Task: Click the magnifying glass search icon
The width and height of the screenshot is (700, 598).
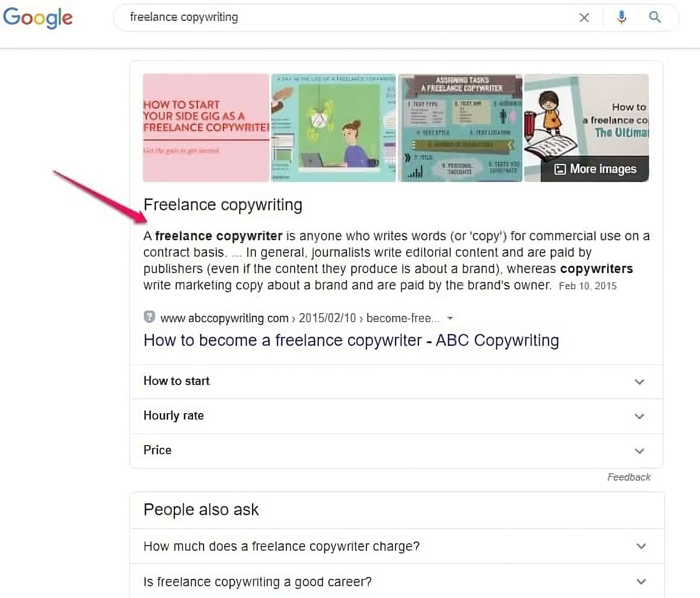Action: (655, 18)
